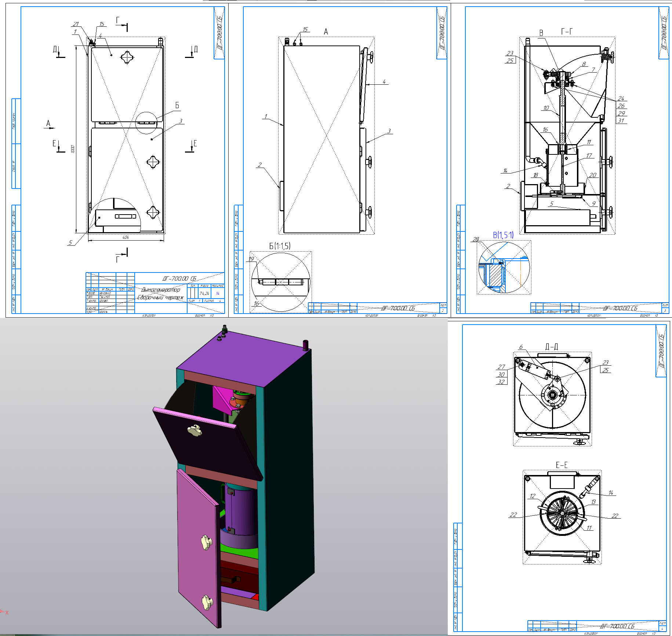
Task: Click callout '32' in section Д-Д
Action: [x=501, y=382]
